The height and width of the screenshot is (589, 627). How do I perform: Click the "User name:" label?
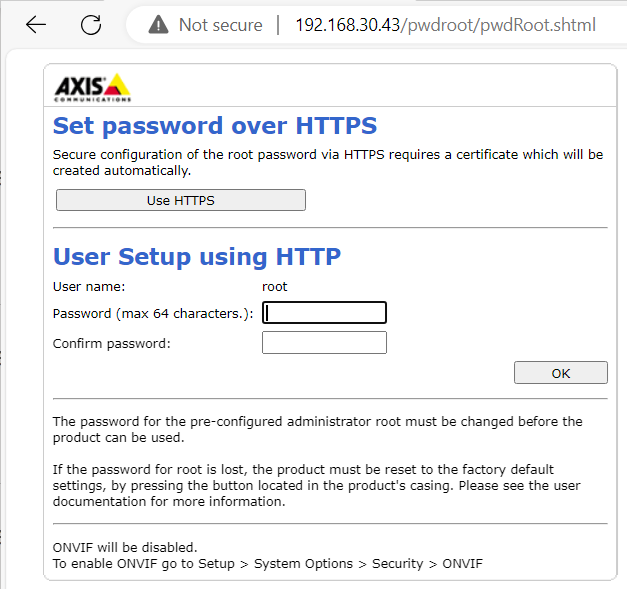click(87, 287)
